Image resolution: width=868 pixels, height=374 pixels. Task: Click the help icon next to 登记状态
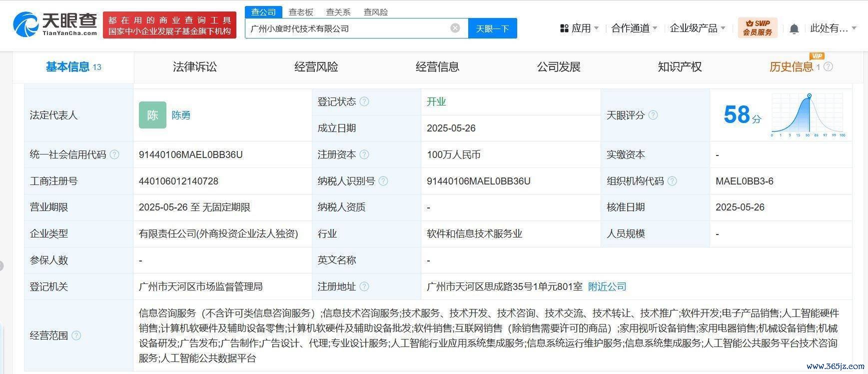[364, 101]
